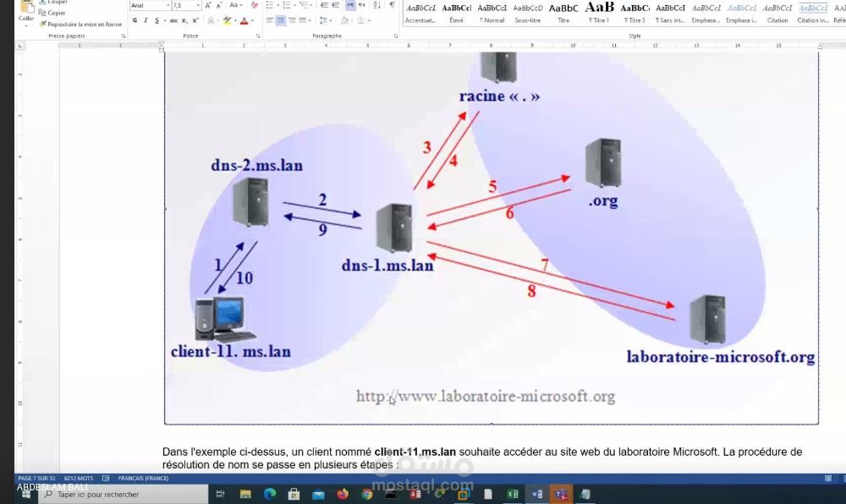
Task: Align text to the right
Action: pyautogui.click(x=292, y=20)
